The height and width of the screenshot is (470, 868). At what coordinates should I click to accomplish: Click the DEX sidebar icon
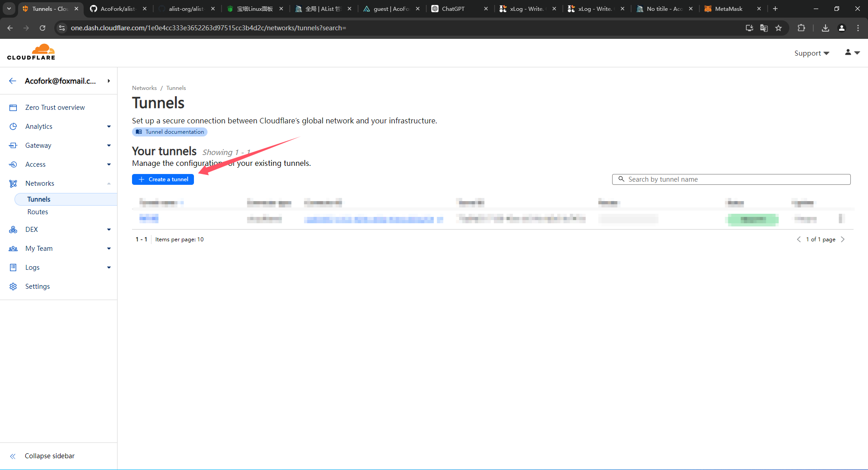point(13,230)
